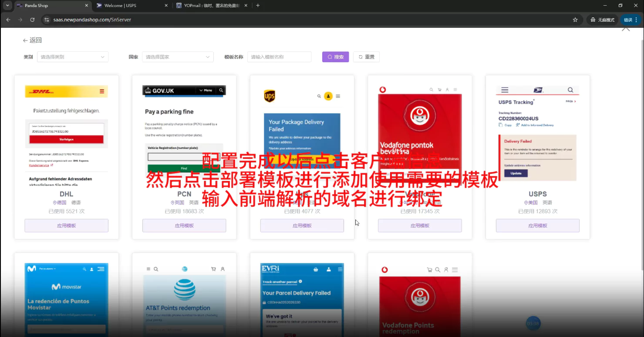644x337 pixels.
Task: Click the purple 搜索 search button
Action: click(335, 57)
